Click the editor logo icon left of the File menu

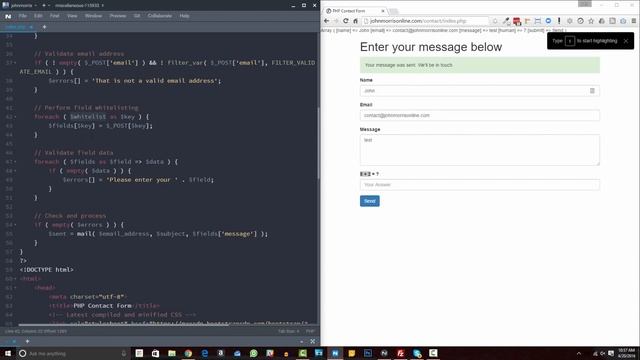pyautogui.click(x=8, y=16)
